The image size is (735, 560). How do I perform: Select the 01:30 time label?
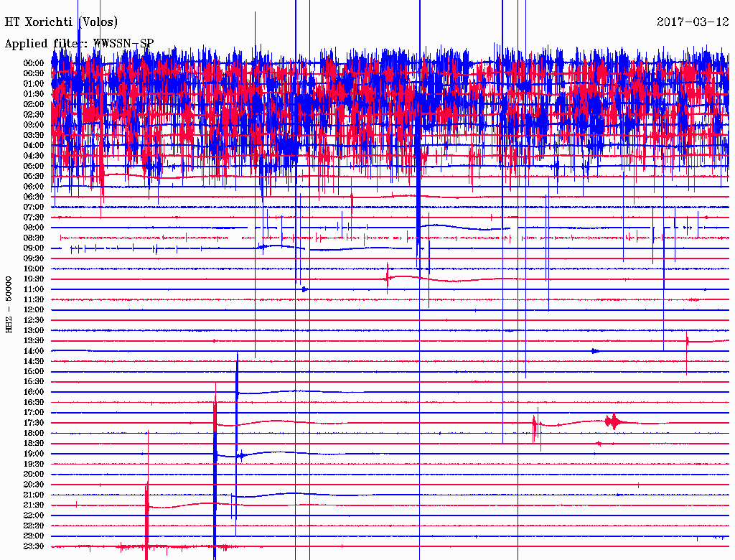pos(34,94)
